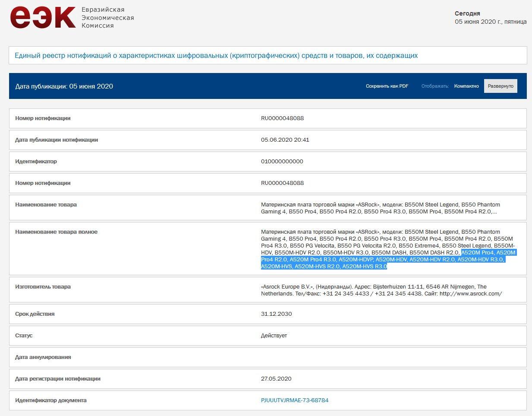The height and width of the screenshot is (416, 532).
Task: Click the registration date 27.05.2020
Action: click(x=276, y=378)
